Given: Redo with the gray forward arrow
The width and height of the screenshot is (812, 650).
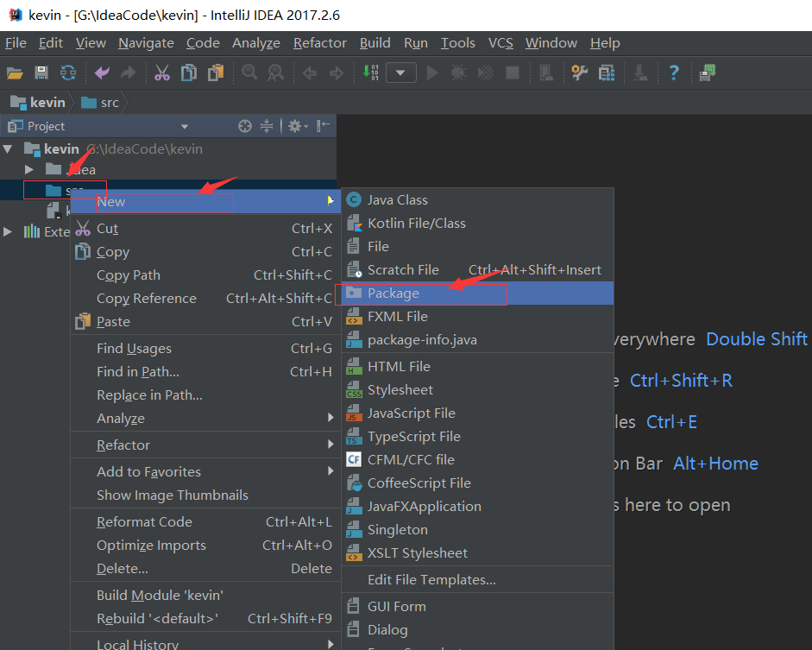Looking at the screenshot, I should (x=128, y=73).
